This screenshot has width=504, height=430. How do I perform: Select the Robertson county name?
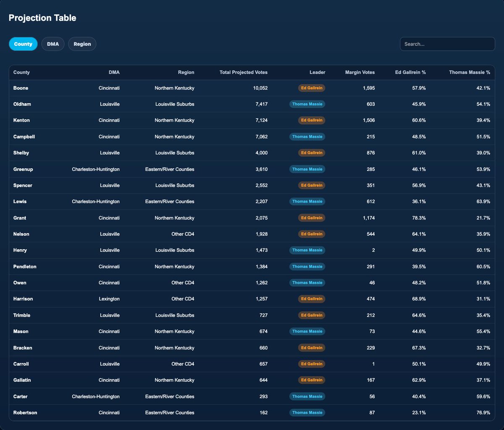25,412
